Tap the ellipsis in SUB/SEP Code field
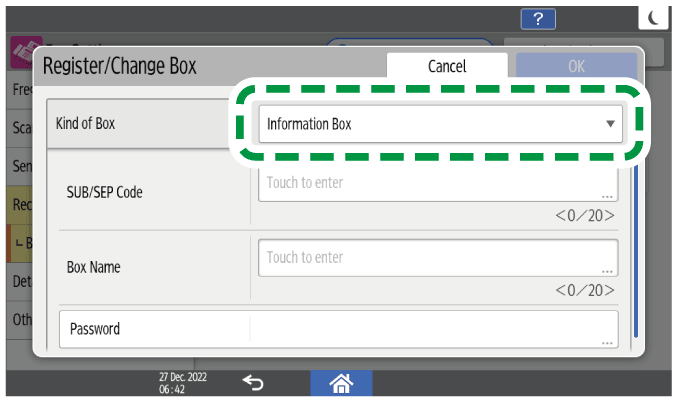 coord(607,195)
